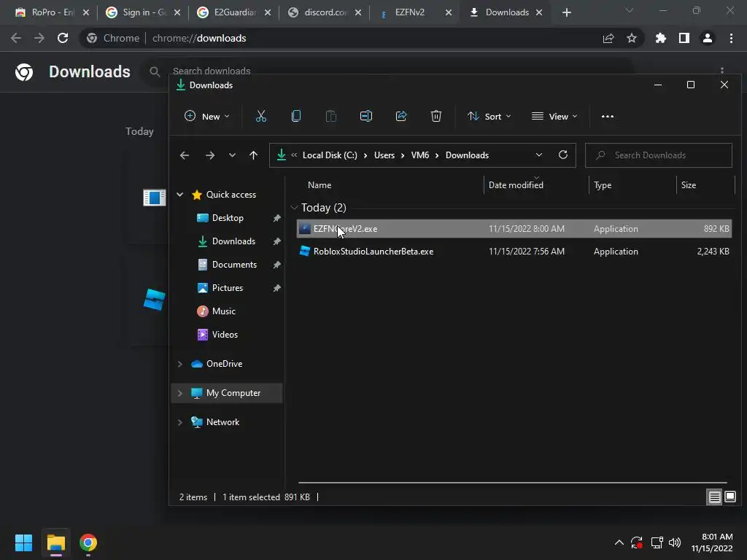Expand address bar history dropdown

[539, 155]
